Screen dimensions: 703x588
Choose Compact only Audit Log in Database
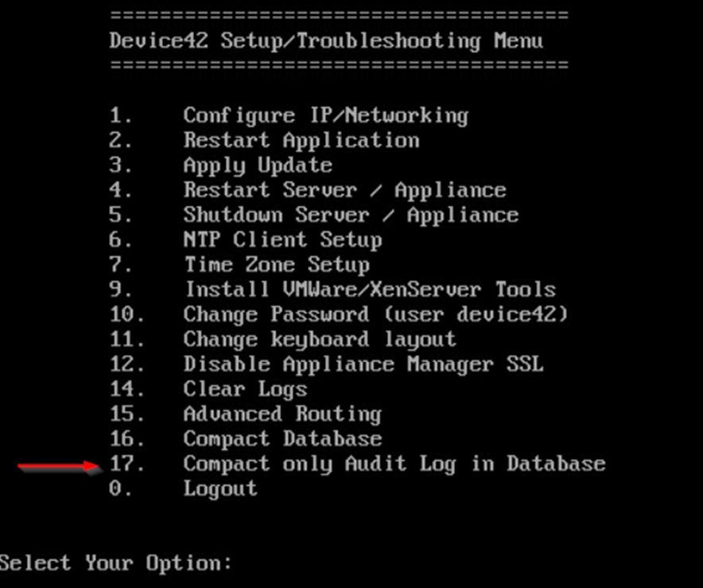pyautogui.click(x=357, y=463)
